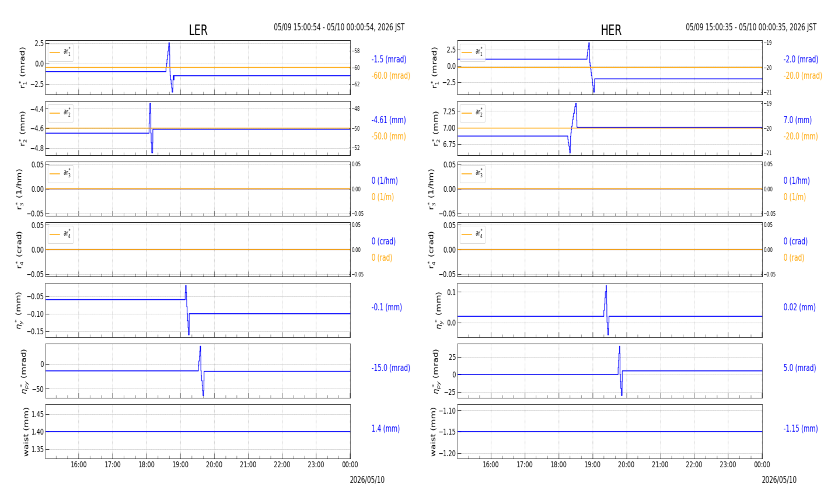Click LER value -1.5 (mrad)
This screenshot has width=824, height=504.
coord(389,60)
